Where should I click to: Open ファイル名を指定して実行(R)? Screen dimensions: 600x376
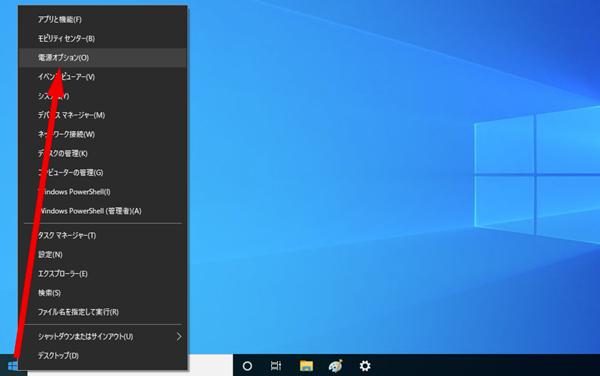[x=103, y=312]
